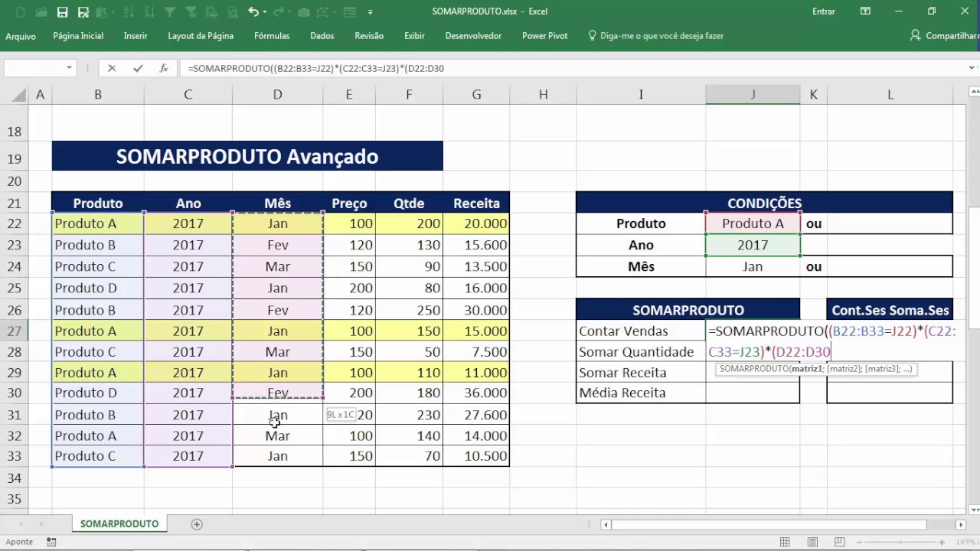Image resolution: width=980 pixels, height=551 pixels.
Task: Undo the last action
Action: coord(253,11)
